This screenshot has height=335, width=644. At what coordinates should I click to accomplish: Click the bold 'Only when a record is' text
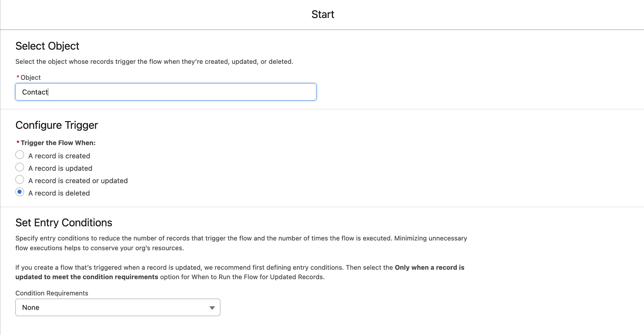429,267
